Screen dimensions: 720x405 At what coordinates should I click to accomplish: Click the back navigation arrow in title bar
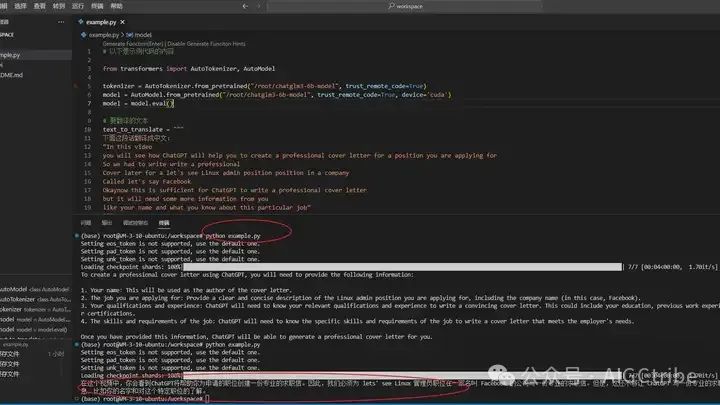tap(245, 6)
